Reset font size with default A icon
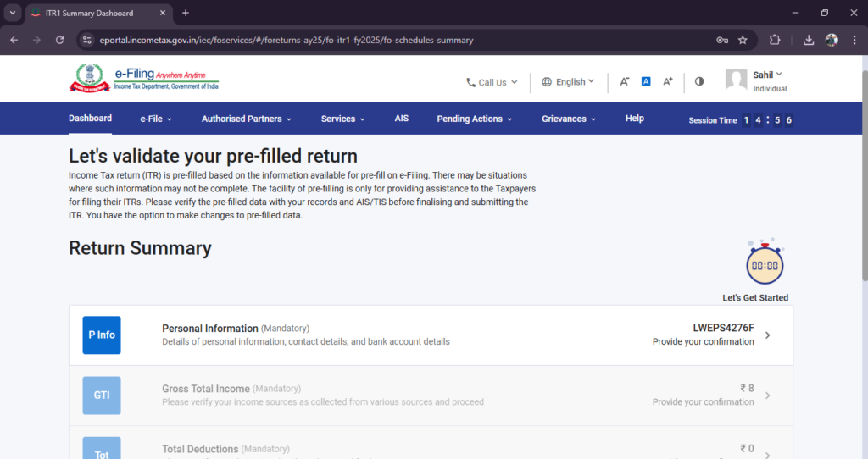 645,81
